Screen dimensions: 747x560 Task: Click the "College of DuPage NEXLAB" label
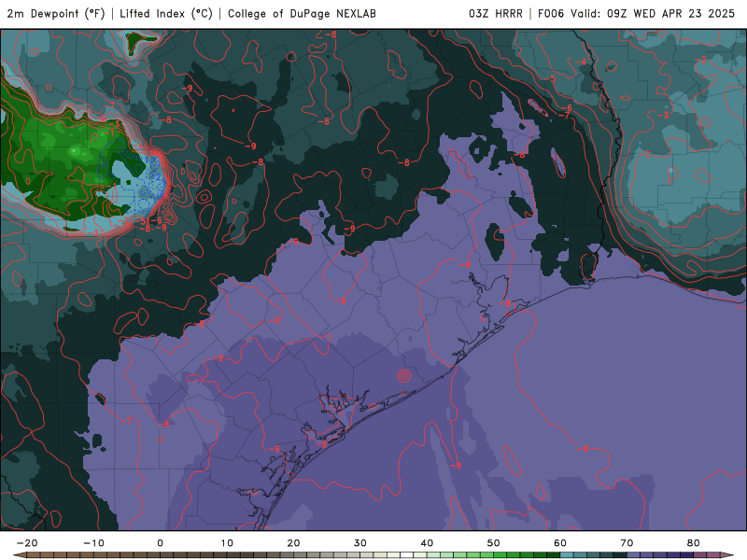(302, 13)
